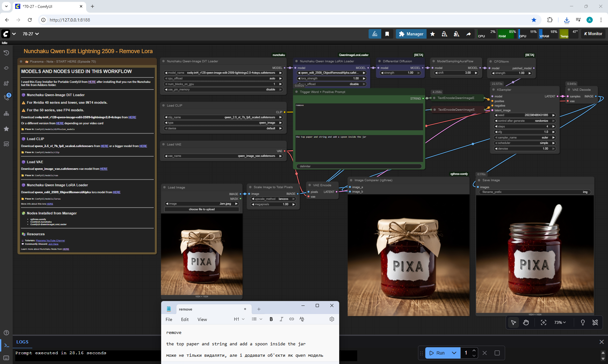Image resolution: width=608 pixels, height=364 pixels.
Task: Click the fit view icon
Action: (x=543, y=323)
